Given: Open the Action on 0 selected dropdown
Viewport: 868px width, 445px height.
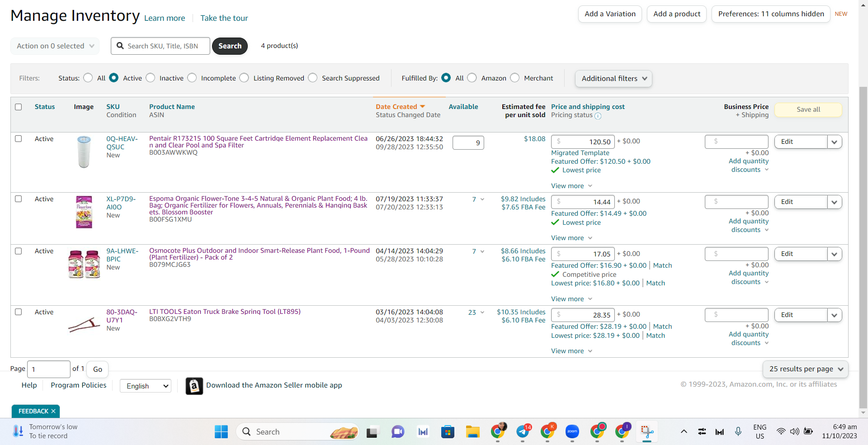Looking at the screenshot, I should coord(55,46).
